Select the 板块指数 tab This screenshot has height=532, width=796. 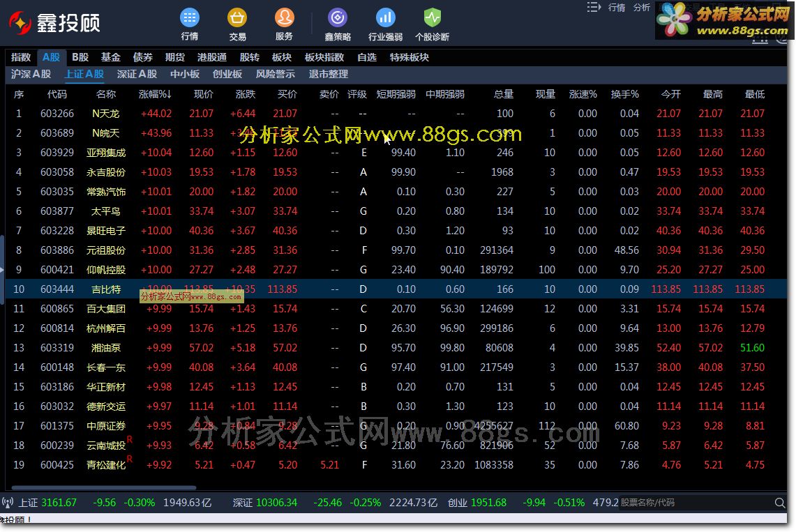(324, 57)
